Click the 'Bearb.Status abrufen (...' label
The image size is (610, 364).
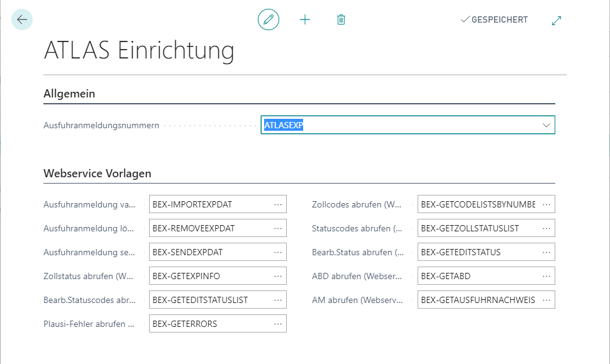pyautogui.click(x=358, y=252)
